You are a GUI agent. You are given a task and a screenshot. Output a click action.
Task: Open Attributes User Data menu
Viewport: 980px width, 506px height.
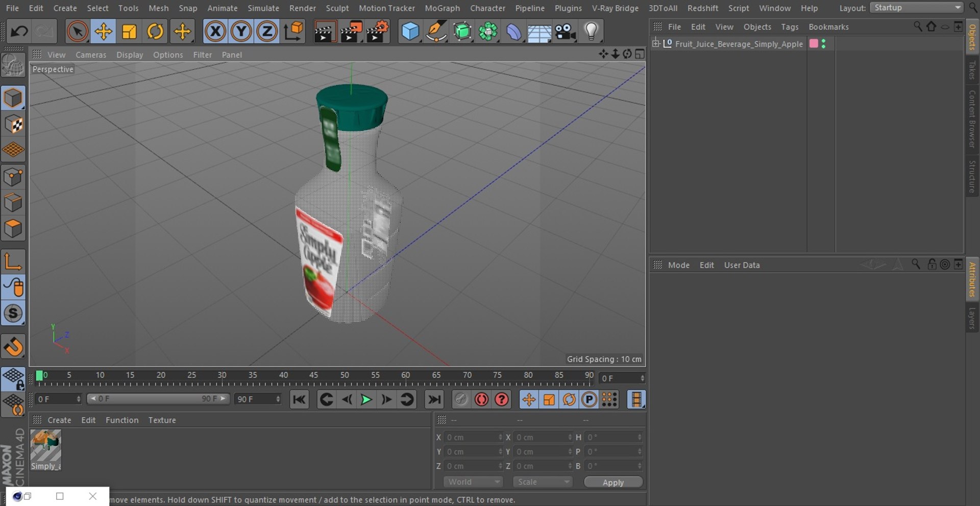click(742, 265)
